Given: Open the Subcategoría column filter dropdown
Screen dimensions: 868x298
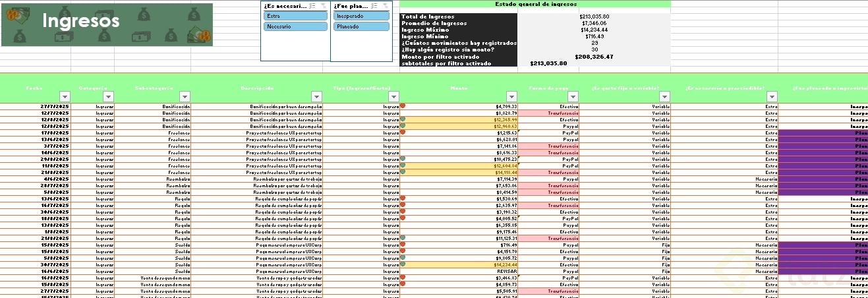Looking at the screenshot, I should pyautogui.click(x=185, y=96).
